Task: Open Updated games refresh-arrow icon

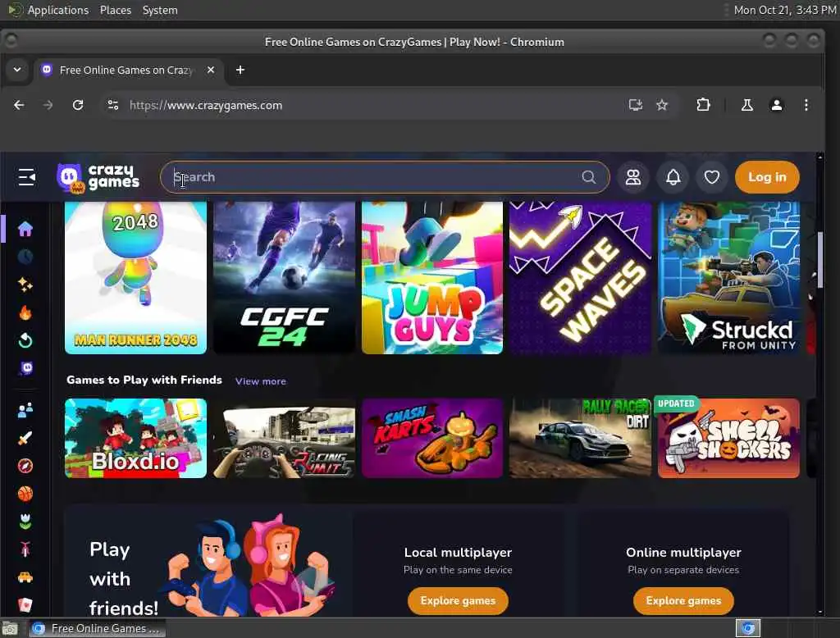Action: 25,340
